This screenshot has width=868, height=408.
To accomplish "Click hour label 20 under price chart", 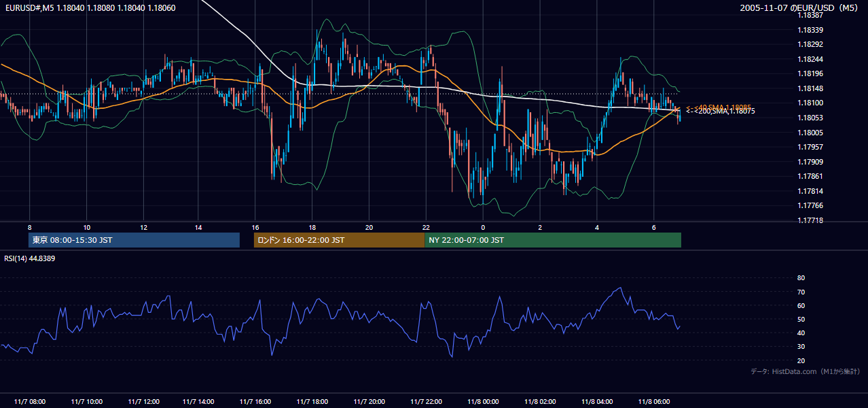I will [369, 227].
